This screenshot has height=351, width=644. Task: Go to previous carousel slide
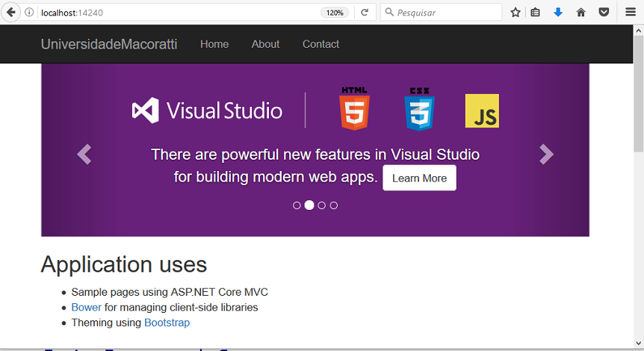84,155
